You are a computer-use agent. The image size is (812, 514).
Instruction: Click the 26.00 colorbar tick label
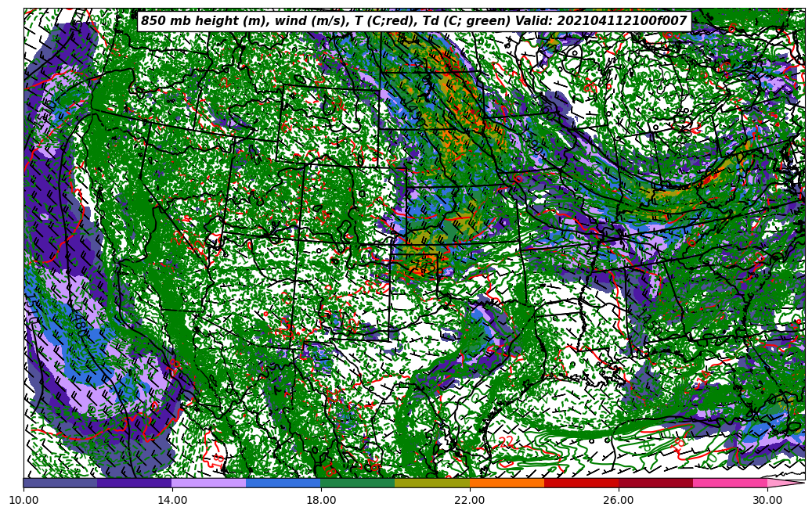coord(619,499)
